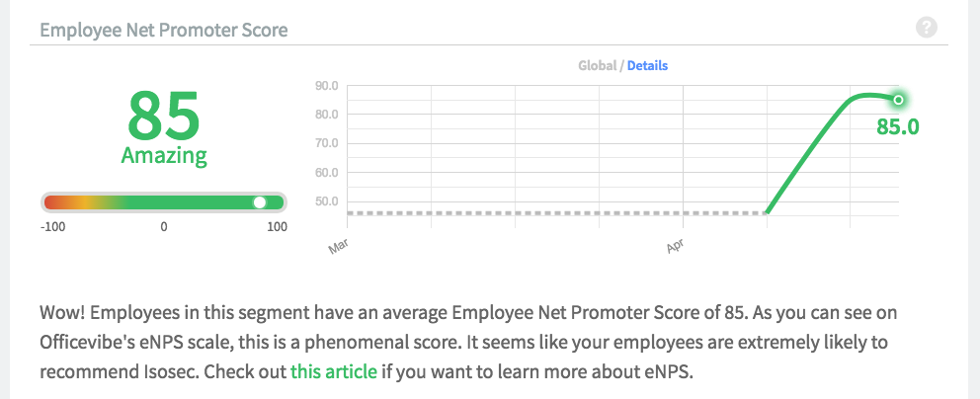The image size is (980, 399).
Task: Click the 85.0 data point marker
Action: 898,100
